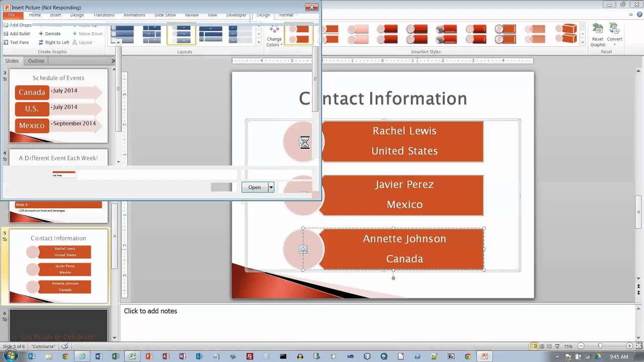Viewport: 644px width, 362px height.
Task: Open the Text Pane
Action: [x=16, y=43]
